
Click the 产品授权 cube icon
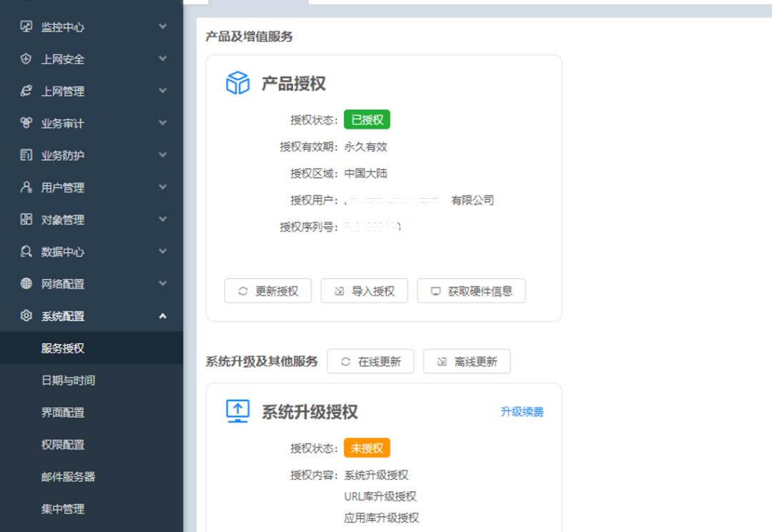[x=236, y=82]
